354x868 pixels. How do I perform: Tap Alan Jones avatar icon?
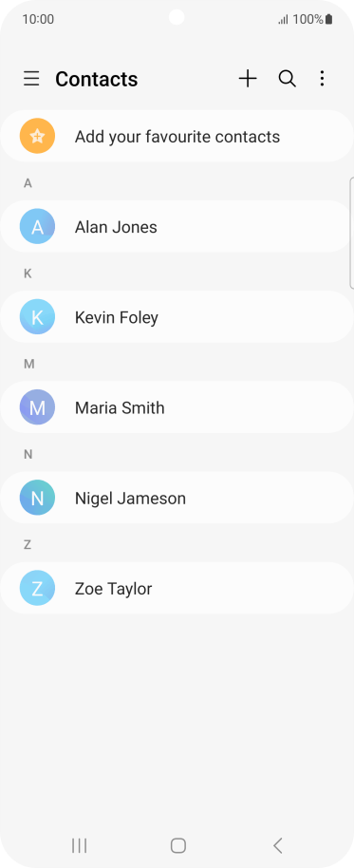coord(37,226)
